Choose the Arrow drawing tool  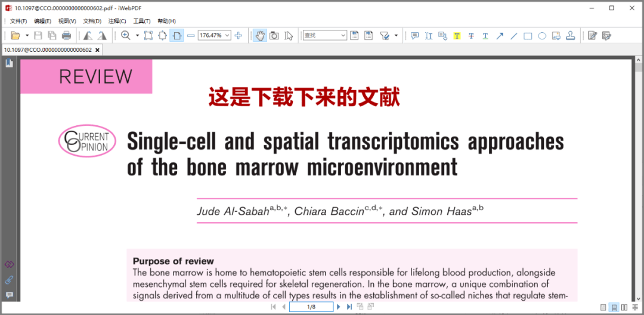[500, 36]
